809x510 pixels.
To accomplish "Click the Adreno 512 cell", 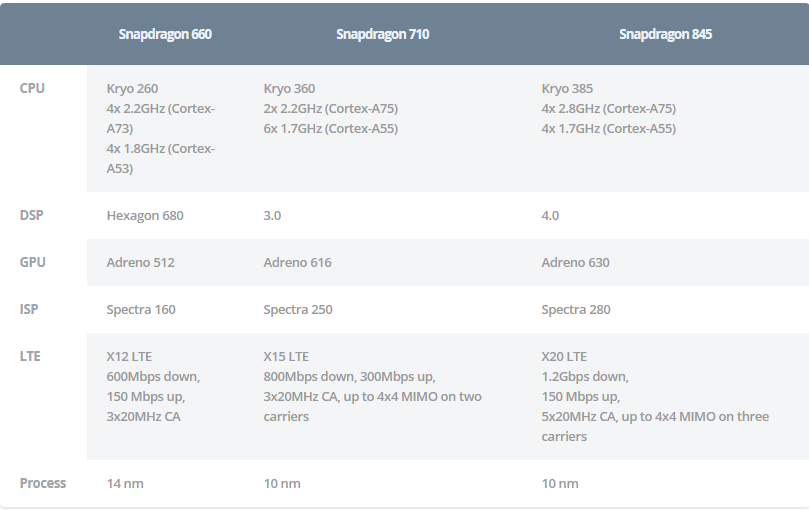I will 140,263.
